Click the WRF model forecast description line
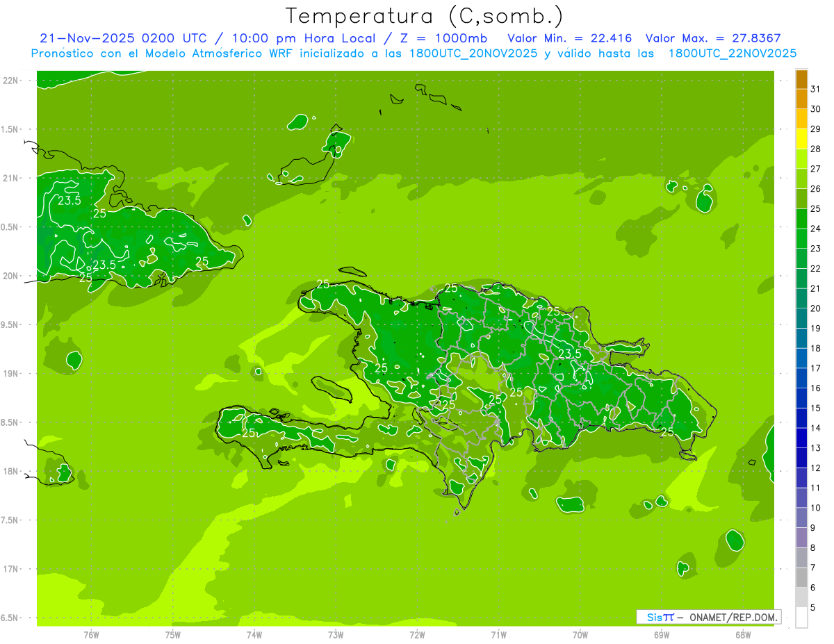Viewport: 834px width, 644px height. click(x=414, y=53)
